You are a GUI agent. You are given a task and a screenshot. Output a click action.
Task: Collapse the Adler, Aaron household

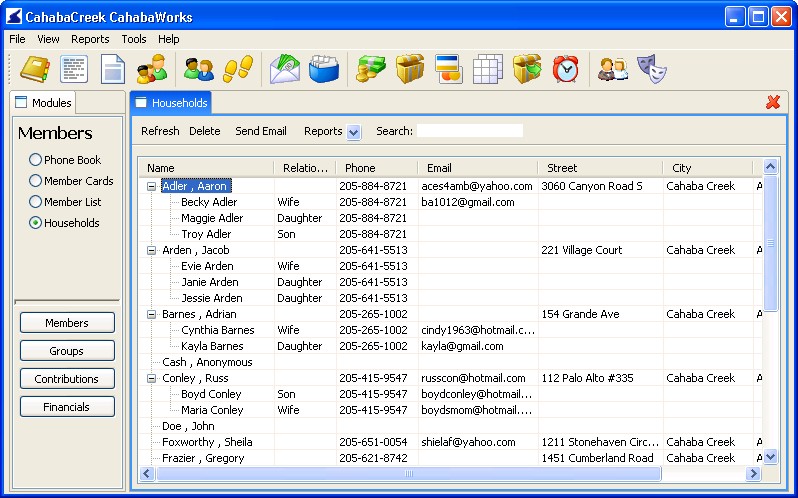pos(152,186)
